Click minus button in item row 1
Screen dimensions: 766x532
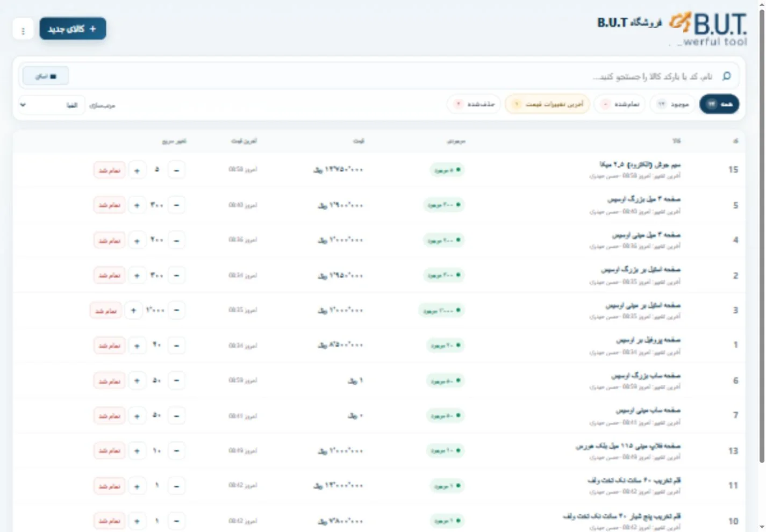click(x=177, y=346)
